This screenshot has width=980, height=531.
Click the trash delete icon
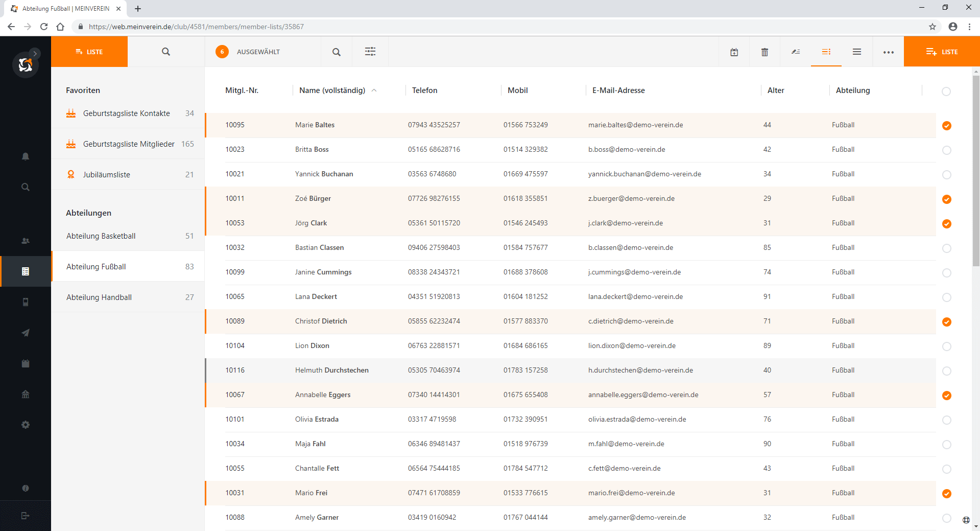[x=765, y=52]
